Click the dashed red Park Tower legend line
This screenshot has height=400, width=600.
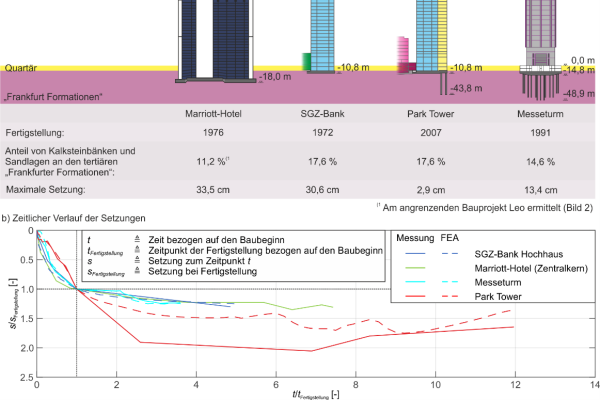(450, 296)
